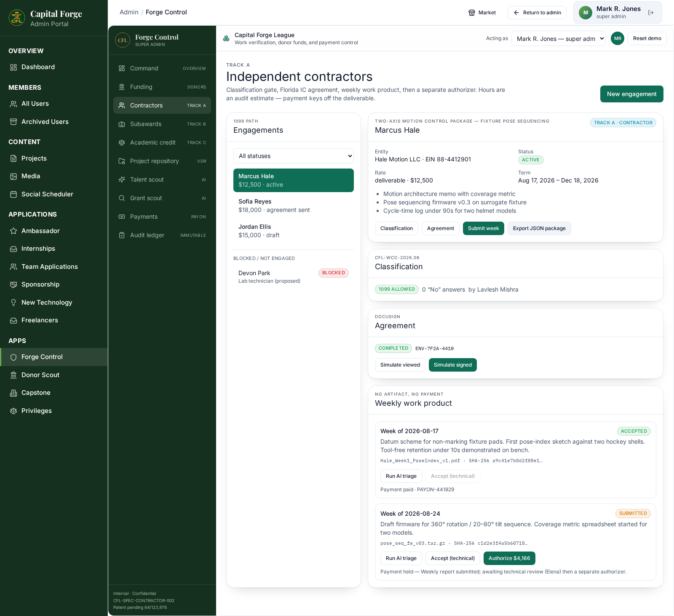The image size is (674, 616).
Task: Create a New engagement
Action: click(x=632, y=94)
